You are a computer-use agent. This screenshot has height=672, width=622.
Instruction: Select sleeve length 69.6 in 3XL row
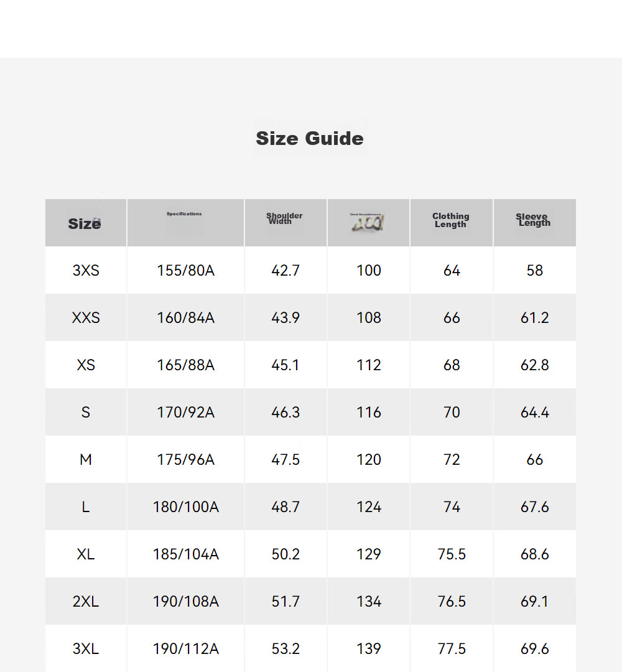click(535, 649)
